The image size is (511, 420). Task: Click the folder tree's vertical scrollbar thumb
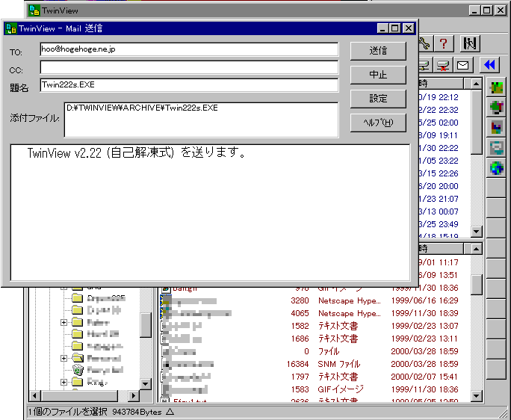pos(146,325)
